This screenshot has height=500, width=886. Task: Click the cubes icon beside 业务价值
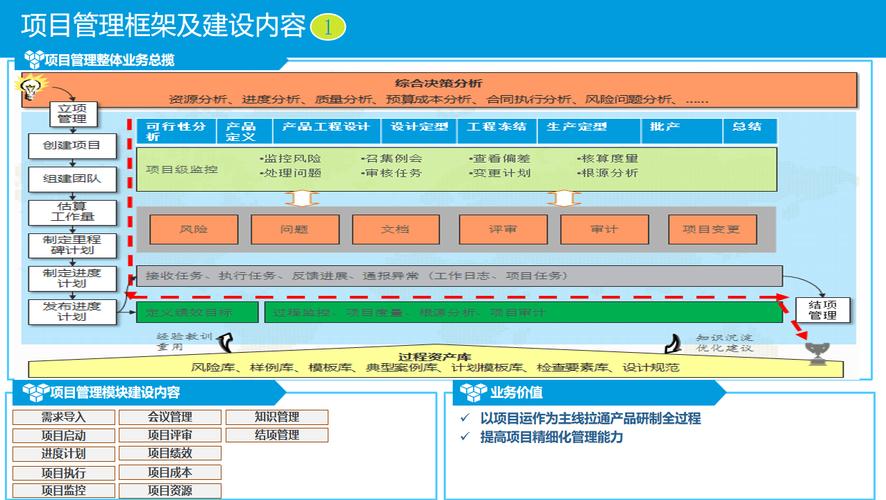point(473,392)
